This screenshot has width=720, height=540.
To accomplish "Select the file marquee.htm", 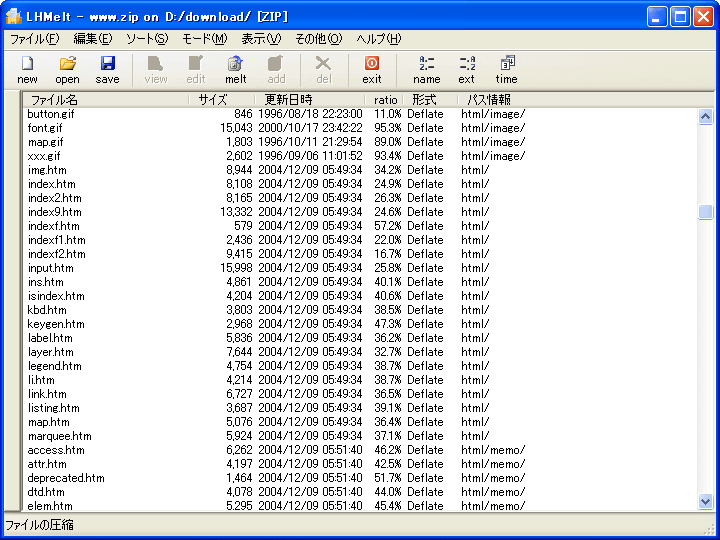I will tap(60, 436).
